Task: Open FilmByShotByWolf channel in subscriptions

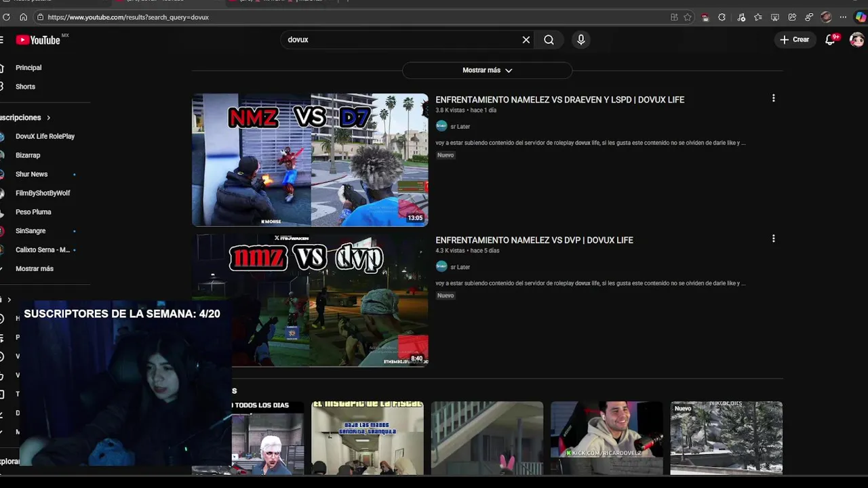Action: (x=43, y=193)
